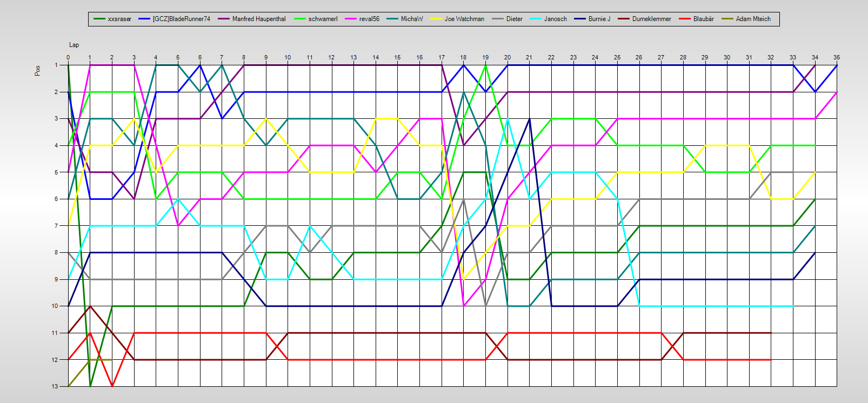Click position label 1 on the Pos axis

click(x=56, y=65)
